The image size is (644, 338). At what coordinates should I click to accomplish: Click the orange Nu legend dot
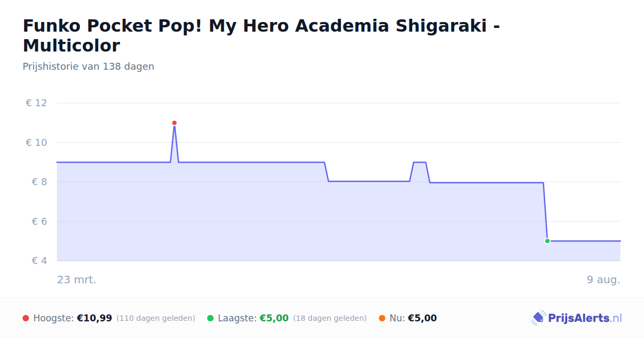pyautogui.click(x=382, y=318)
